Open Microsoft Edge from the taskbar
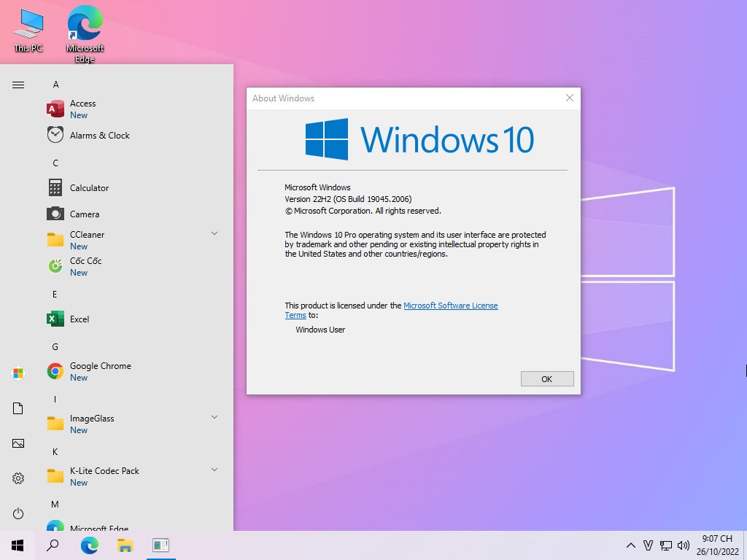The width and height of the screenshot is (747, 560). tap(89, 545)
